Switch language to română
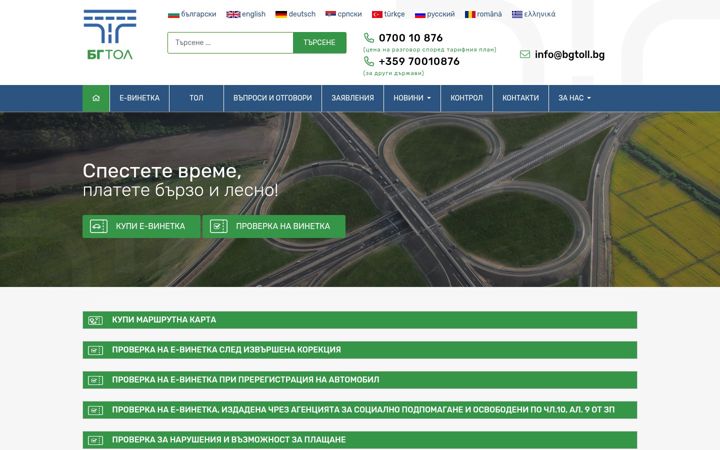This screenshot has height=450, width=720. [489, 14]
